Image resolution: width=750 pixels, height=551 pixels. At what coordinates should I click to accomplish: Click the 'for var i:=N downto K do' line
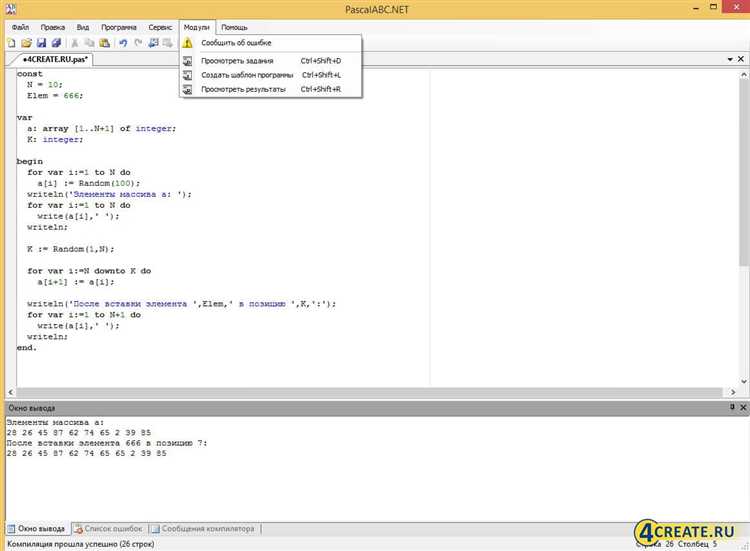pos(89,271)
